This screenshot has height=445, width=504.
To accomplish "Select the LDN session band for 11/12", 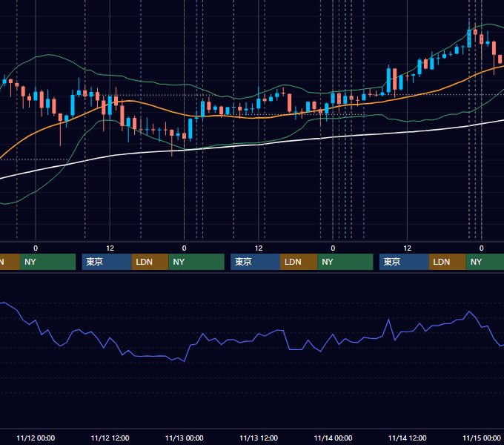I will click(150, 262).
